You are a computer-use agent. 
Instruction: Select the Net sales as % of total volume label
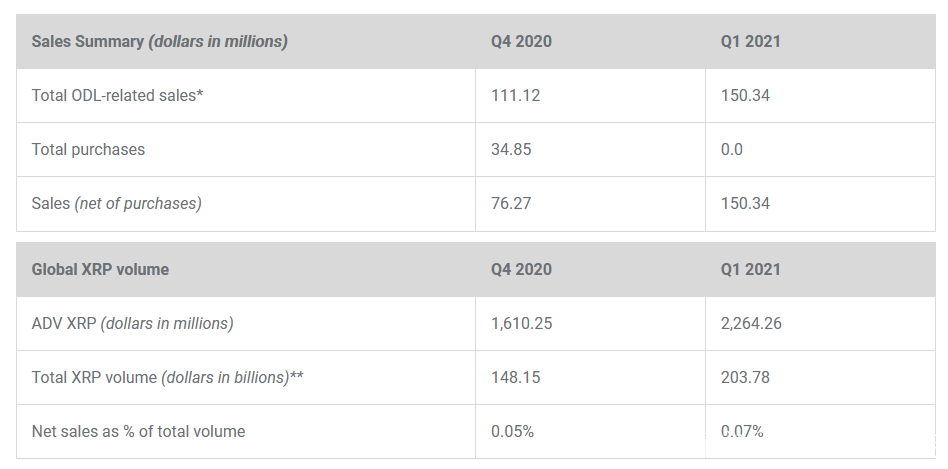[x=138, y=432]
